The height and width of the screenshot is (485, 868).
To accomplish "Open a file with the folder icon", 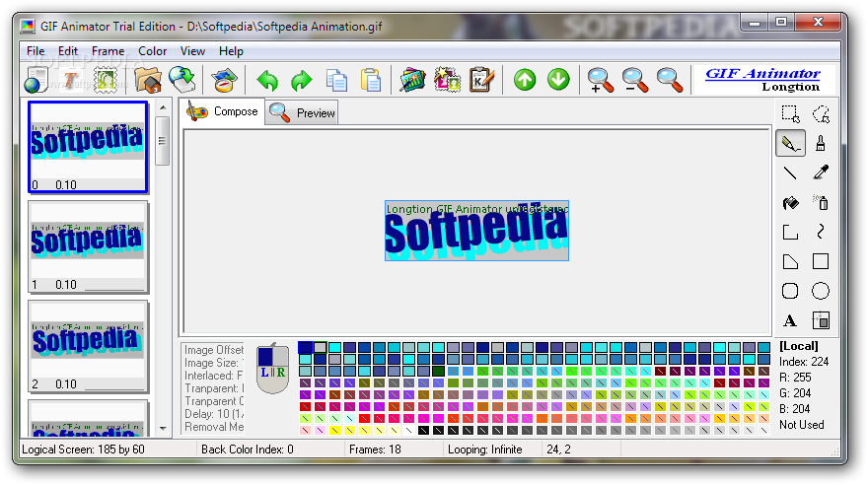I will click(x=148, y=80).
